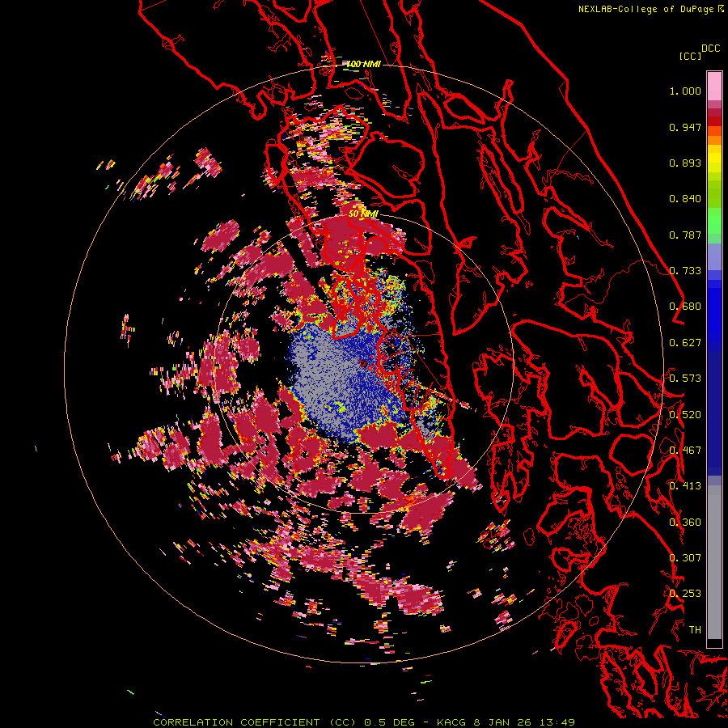This screenshot has height=728, width=728.
Task: Click the 0.253 color scale value
Action: coord(685,594)
